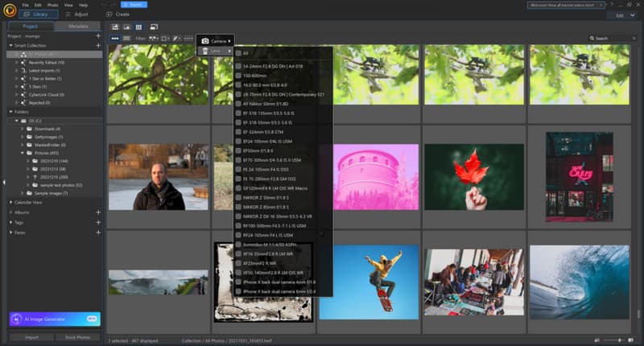Launch the AI Image Generator
This screenshot has width=644, height=346.
click(x=54, y=319)
